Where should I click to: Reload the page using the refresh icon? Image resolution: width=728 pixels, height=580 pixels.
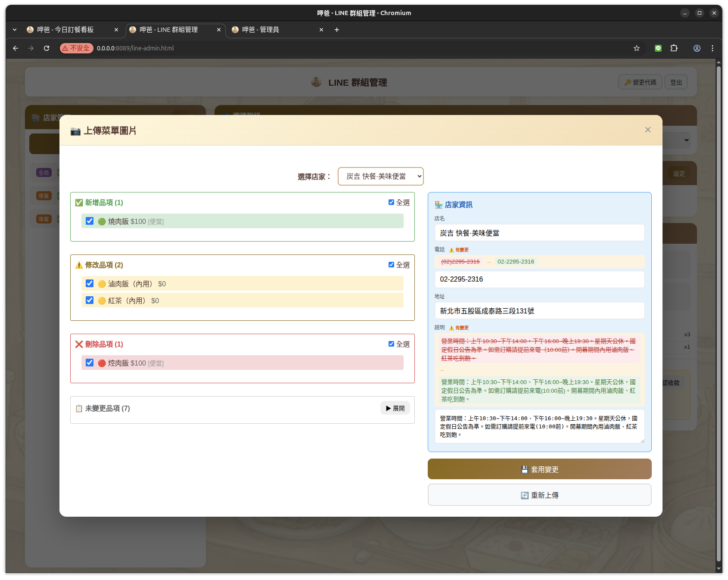click(47, 48)
